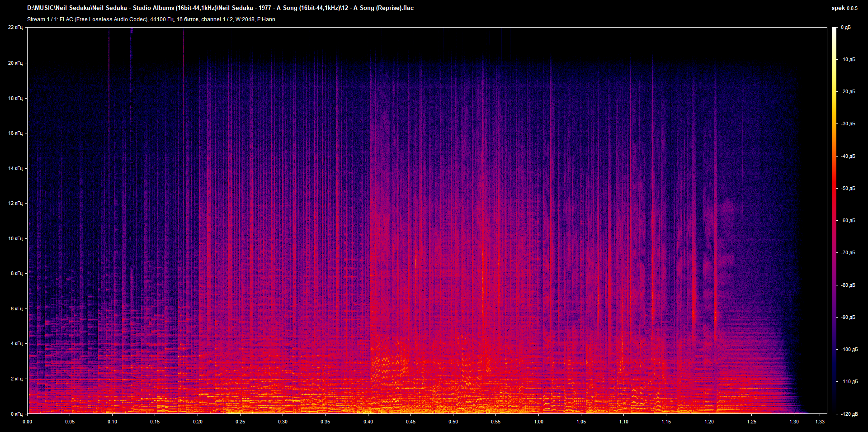Select the 16 кГц frequency axis label
Screen dimensions: 868x432
pyautogui.click(x=15, y=133)
